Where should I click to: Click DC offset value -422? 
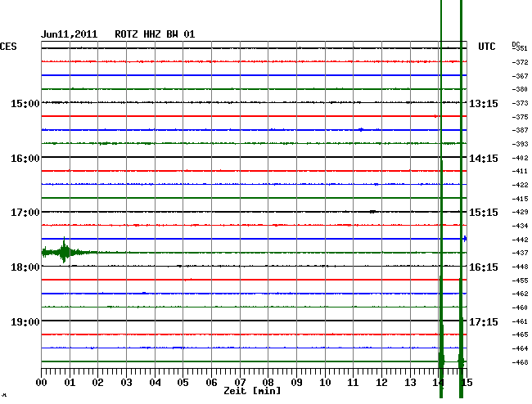520,185
